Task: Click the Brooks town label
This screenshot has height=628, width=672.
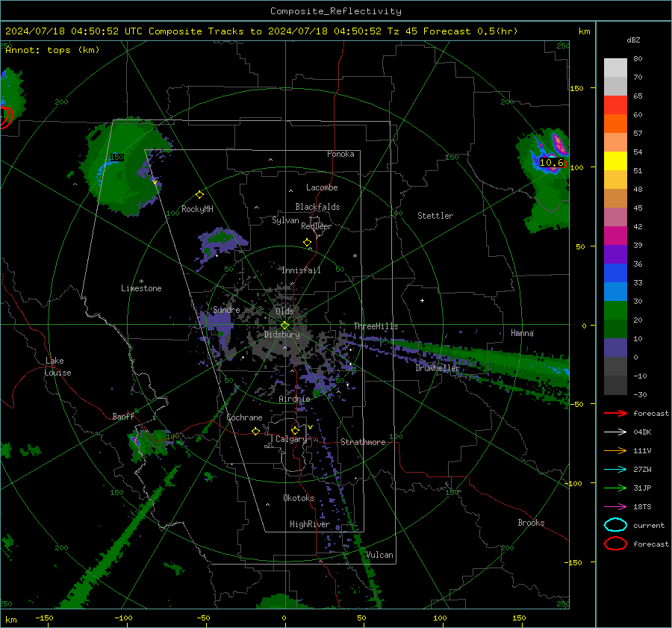Action: click(x=531, y=523)
